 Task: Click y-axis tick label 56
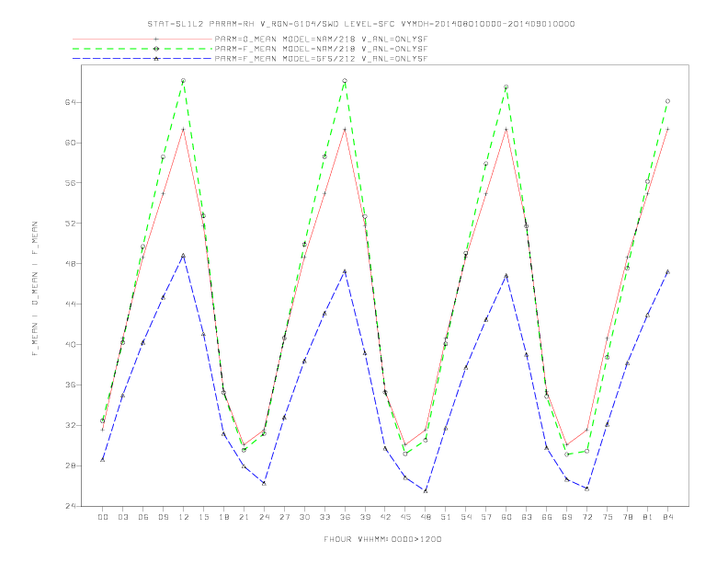(70, 182)
